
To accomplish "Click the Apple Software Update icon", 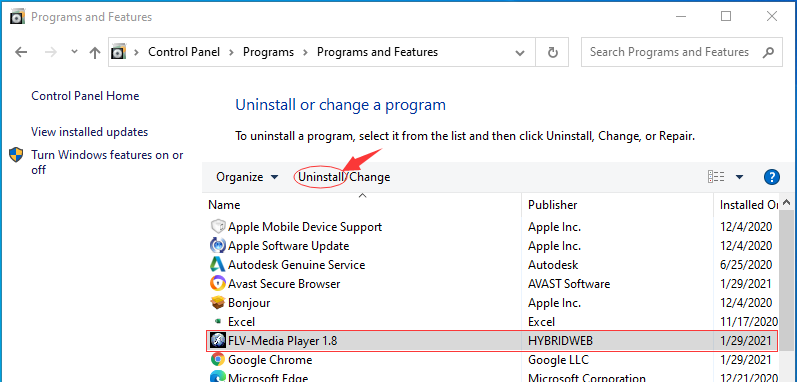I will tap(218, 246).
